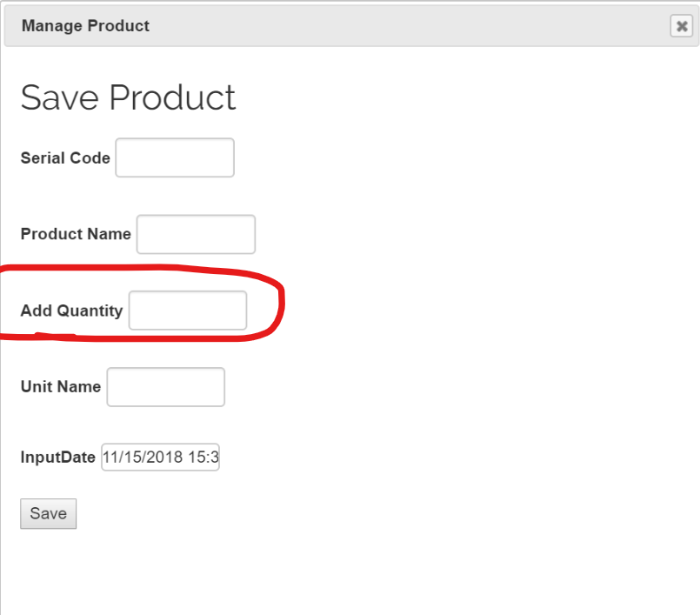The height and width of the screenshot is (615, 700).
Task: Click the red outline's right curved edge
Action: click(281, 304)
